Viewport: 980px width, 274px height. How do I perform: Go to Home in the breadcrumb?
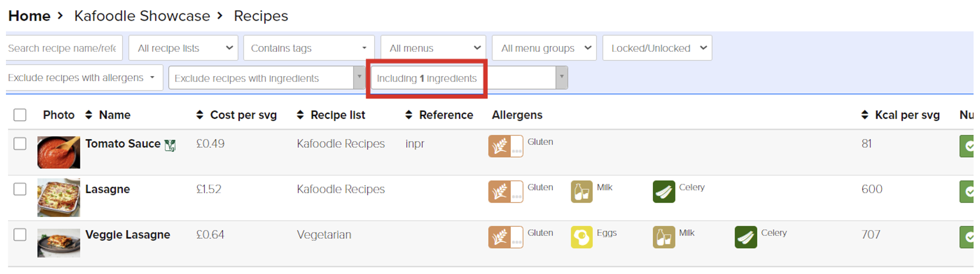29,16
